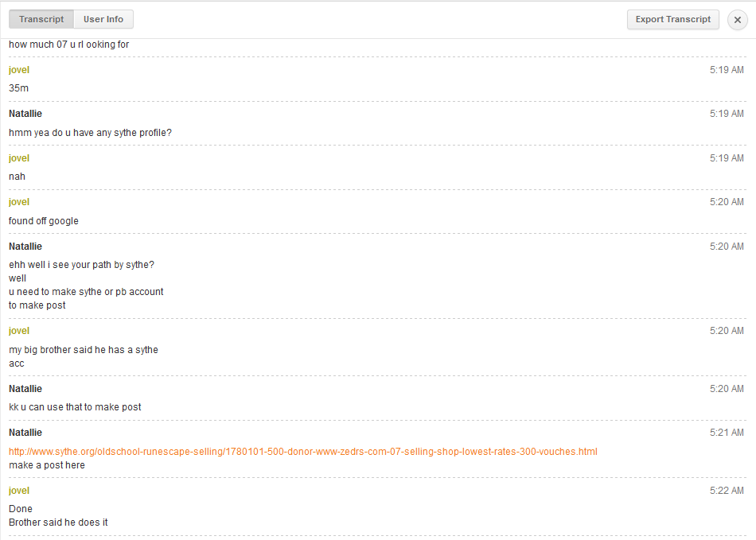Screen dimensions: 756x540
Task: Select the Transcript tab
Action: [41, 20]
